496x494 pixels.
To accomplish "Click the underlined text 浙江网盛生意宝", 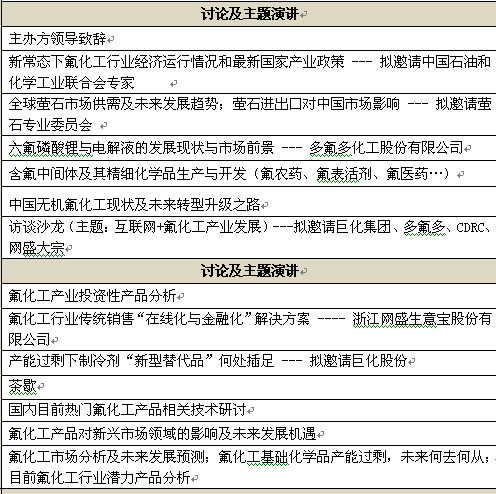I will pyautogui.click(x=395, y=319).
